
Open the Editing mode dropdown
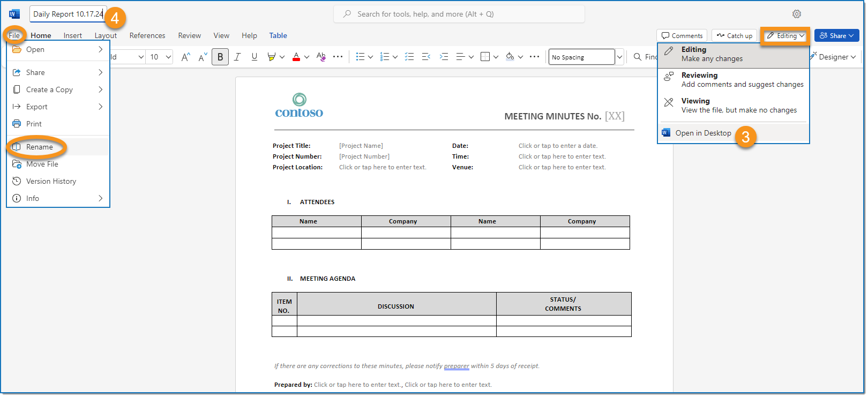pyautogui.click(x=785, y=35)
